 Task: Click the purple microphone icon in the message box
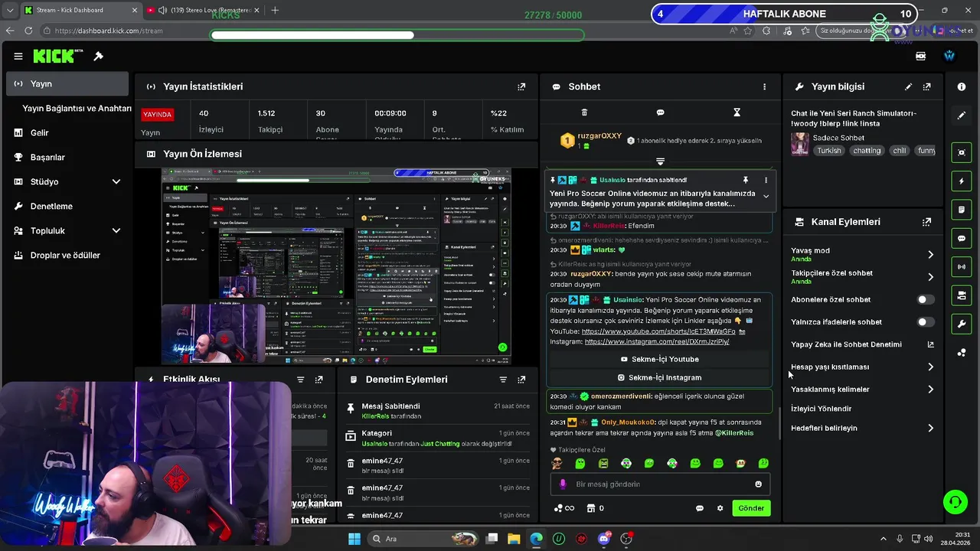563,484
